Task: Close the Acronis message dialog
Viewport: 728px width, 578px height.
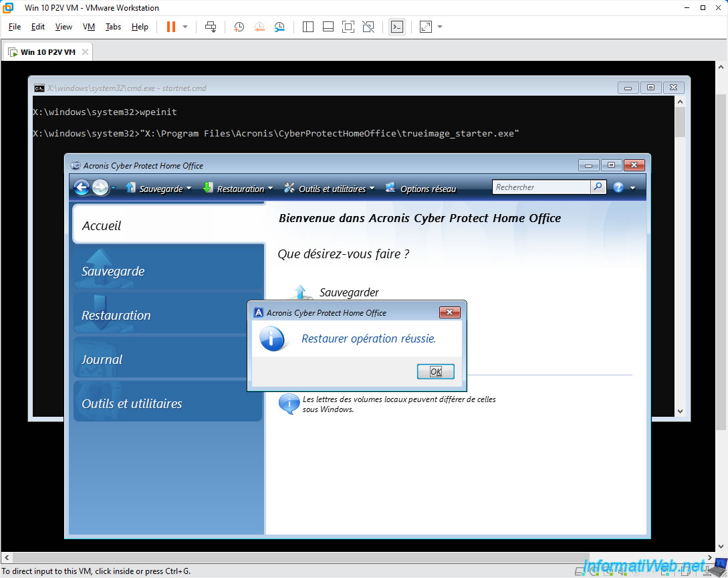Action: 449,312
